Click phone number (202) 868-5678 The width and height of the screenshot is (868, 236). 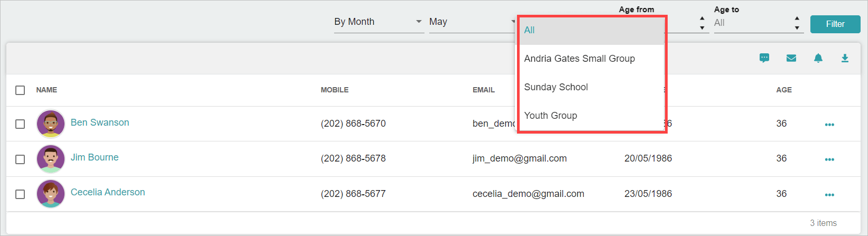[353, 158]
